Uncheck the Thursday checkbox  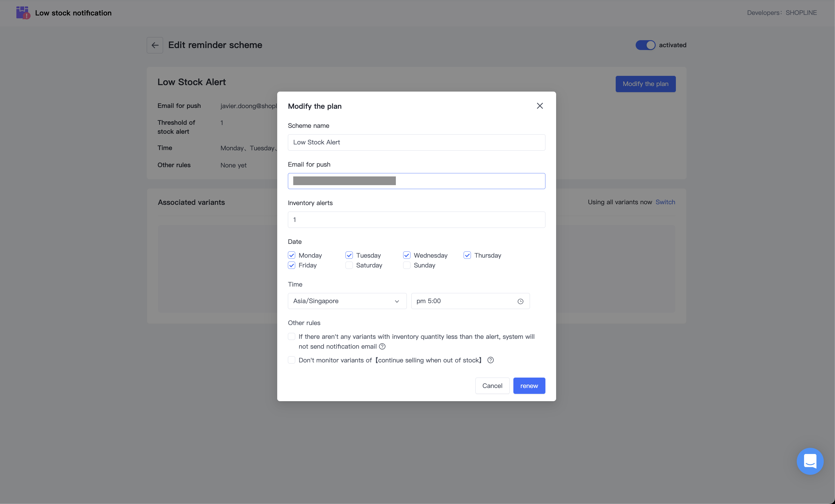[x=467, y=255]
